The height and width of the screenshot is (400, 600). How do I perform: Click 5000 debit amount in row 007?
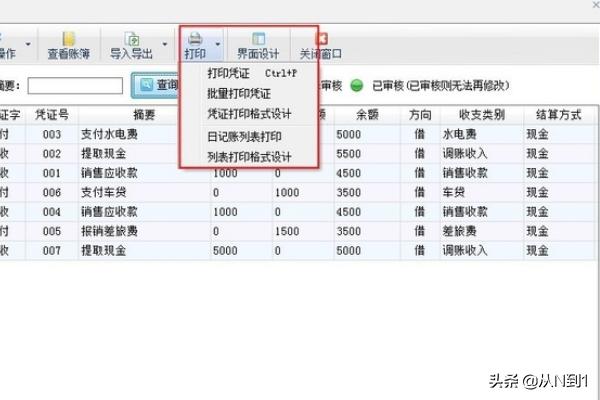point(225,251)
